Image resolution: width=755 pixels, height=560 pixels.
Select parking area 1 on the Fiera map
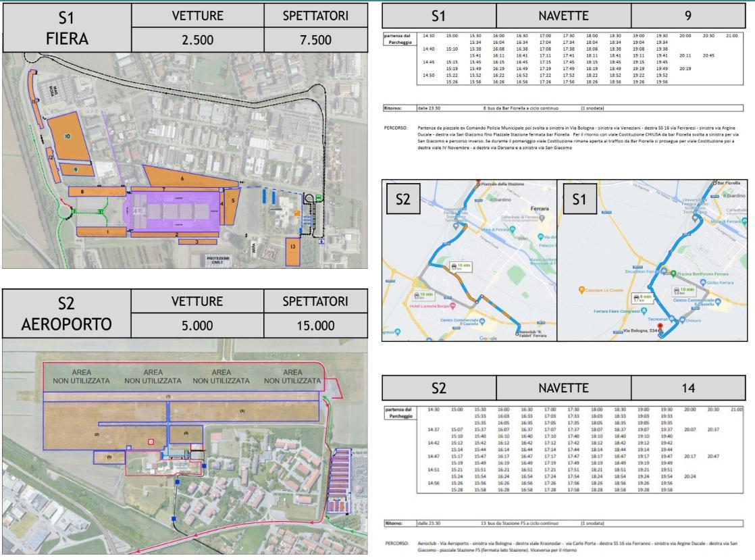(101, 232)
